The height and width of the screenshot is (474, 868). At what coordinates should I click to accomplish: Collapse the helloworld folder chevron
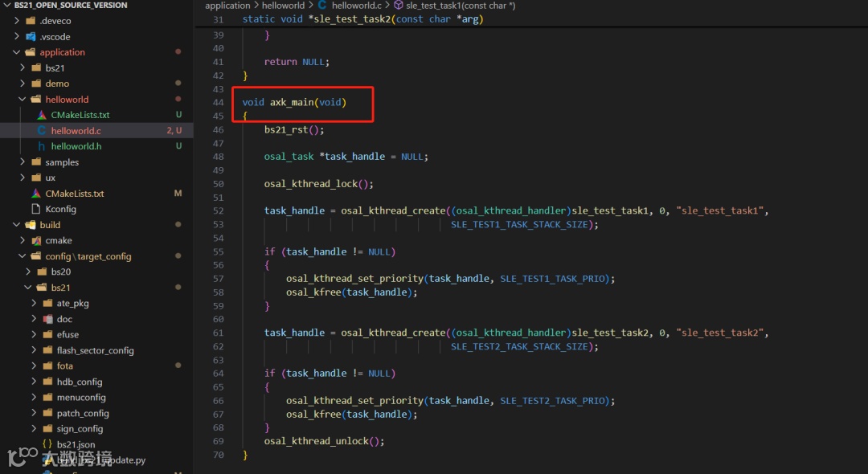[23, 99]
